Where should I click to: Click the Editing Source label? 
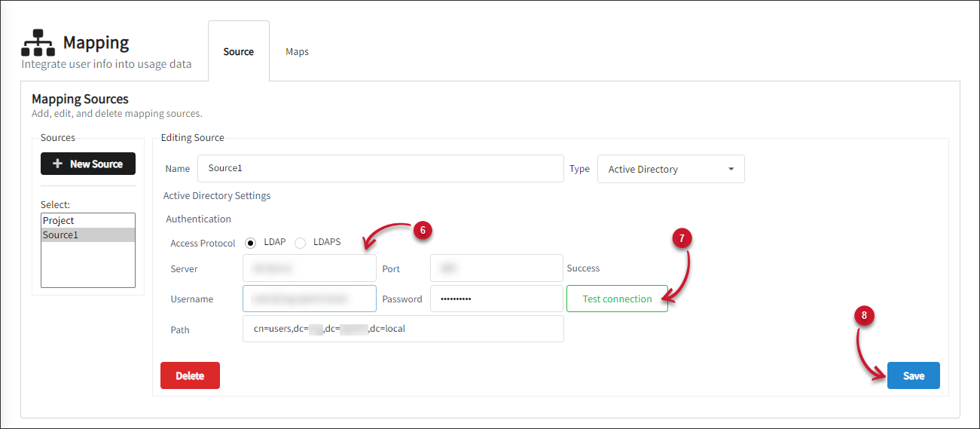click(193, 137)
